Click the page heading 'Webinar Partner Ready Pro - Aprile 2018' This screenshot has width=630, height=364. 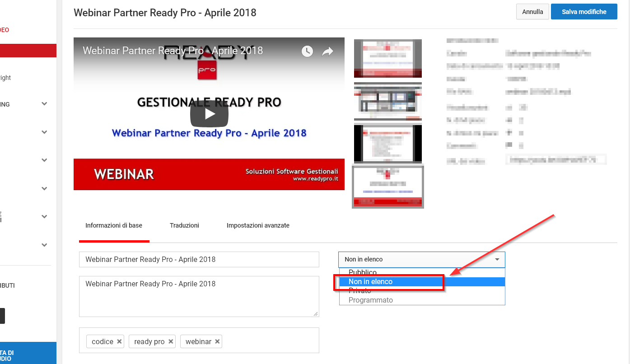click(x=165, y=13)
